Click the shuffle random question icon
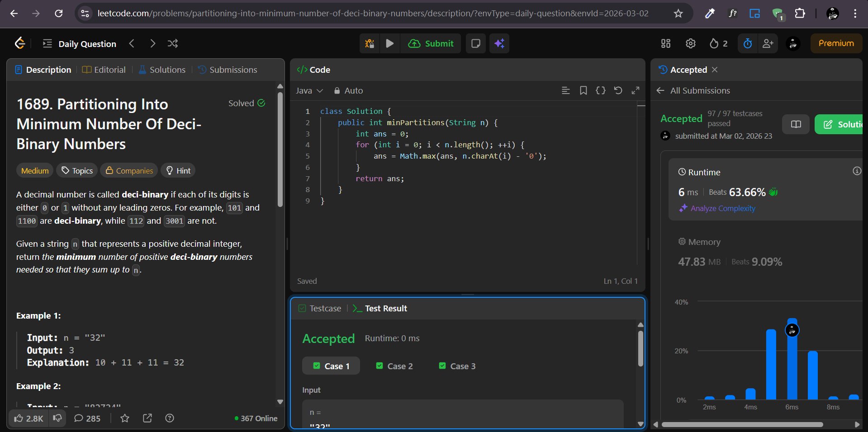 (x=172, y=43)
